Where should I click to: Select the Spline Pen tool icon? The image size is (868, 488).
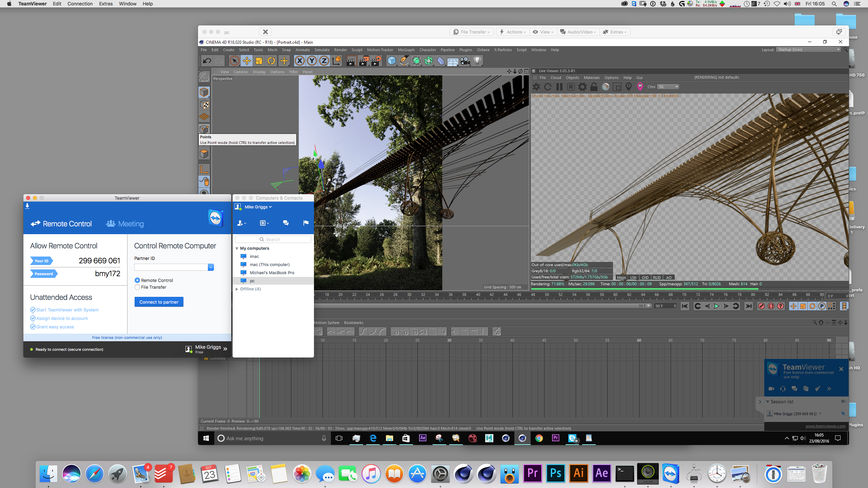point(404,61)
